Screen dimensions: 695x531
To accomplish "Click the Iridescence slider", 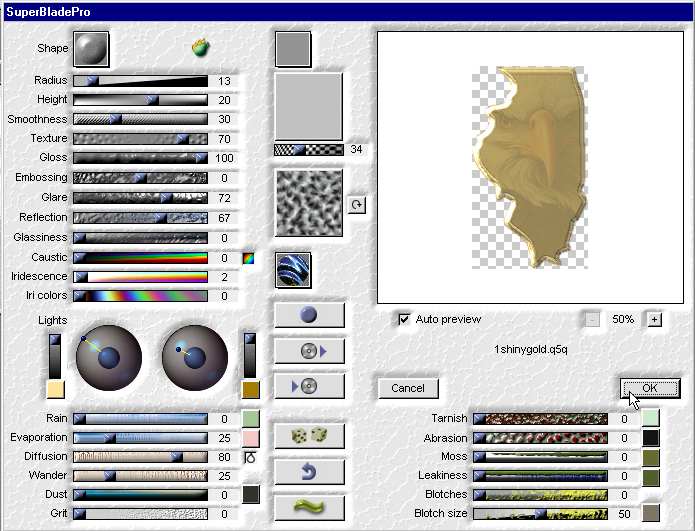I will coord(140,277).
